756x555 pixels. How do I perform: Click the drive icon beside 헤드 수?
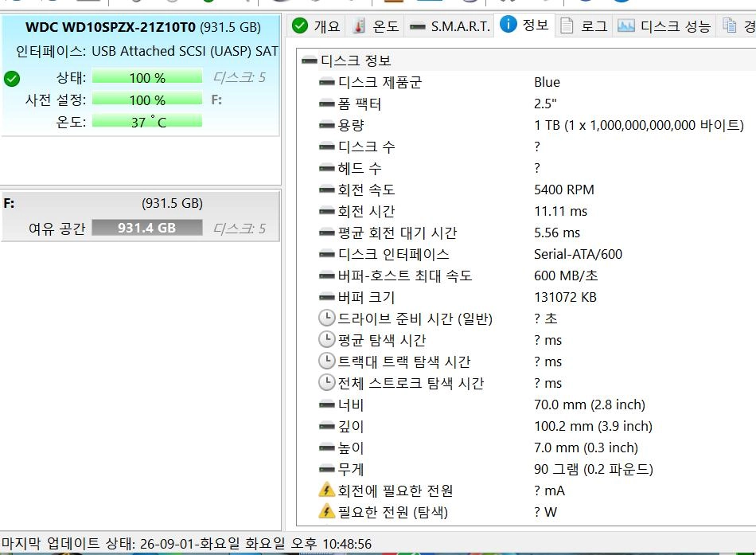(327, 169)
